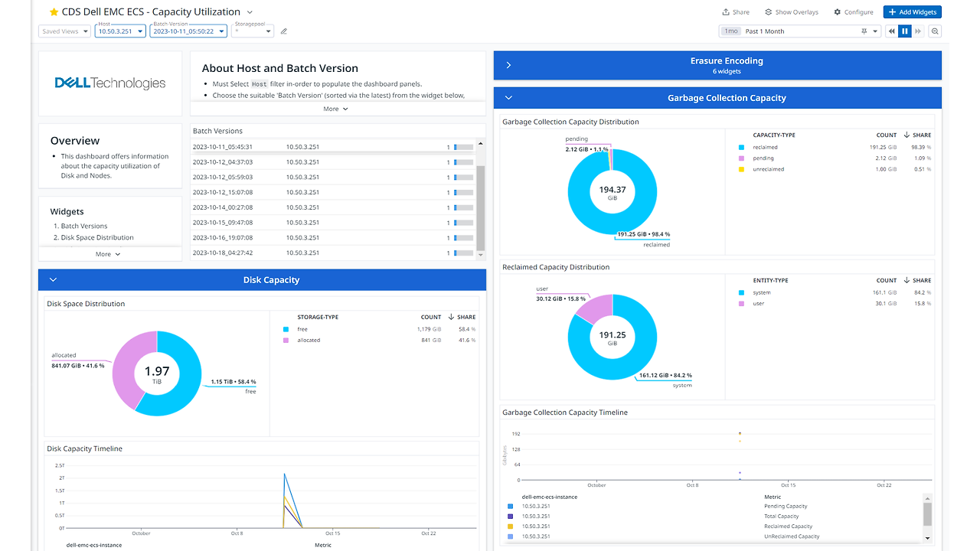Open the Past 1 Month time picker

coord(800,31)
